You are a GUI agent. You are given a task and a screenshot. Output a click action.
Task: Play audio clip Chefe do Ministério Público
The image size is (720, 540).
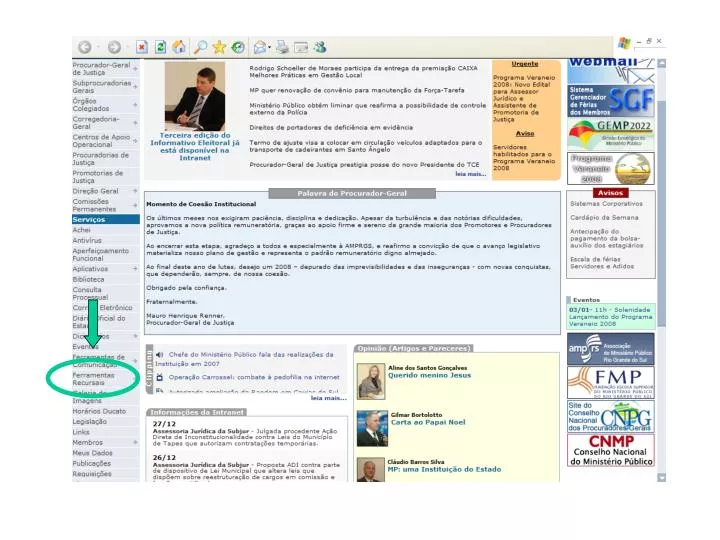coord(159,355)
